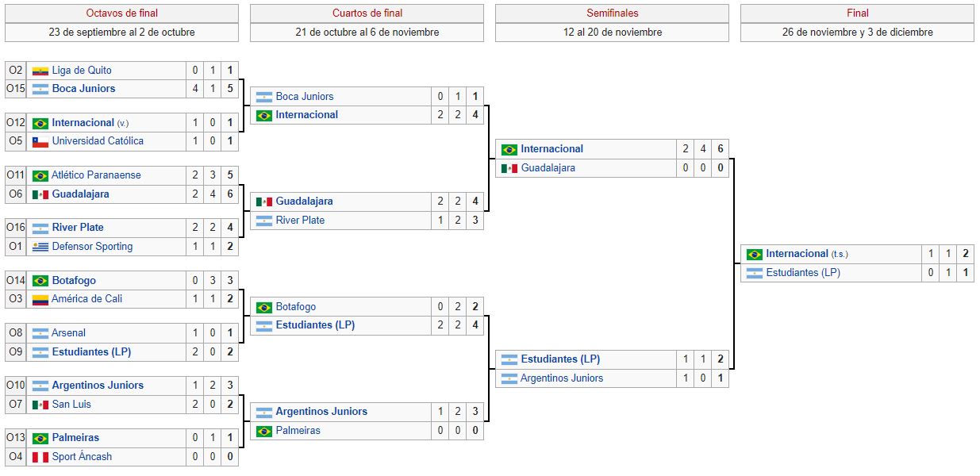Open the Universidad Católica link
The image size is (980, 476).
click(98, 141)
